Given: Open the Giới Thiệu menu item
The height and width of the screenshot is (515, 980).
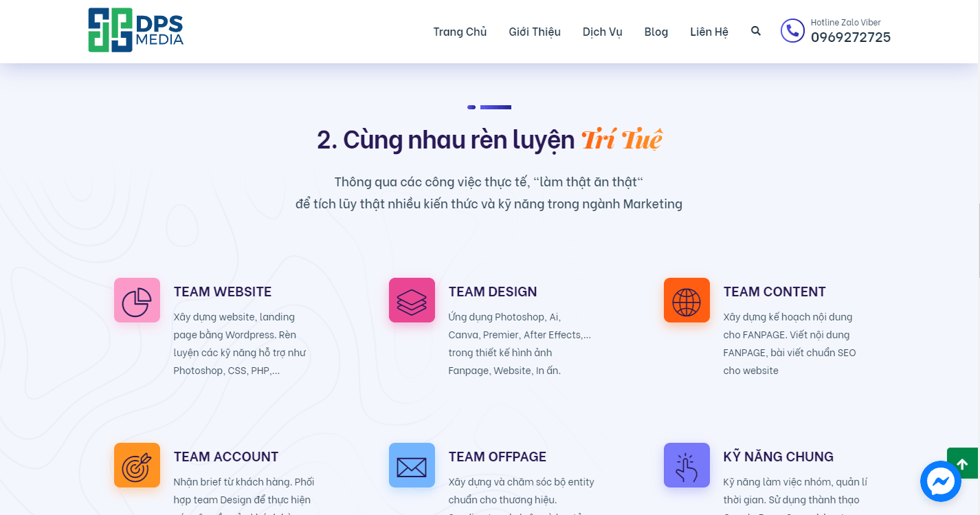Looking at the screenshot, I should [x=535, y=32].
